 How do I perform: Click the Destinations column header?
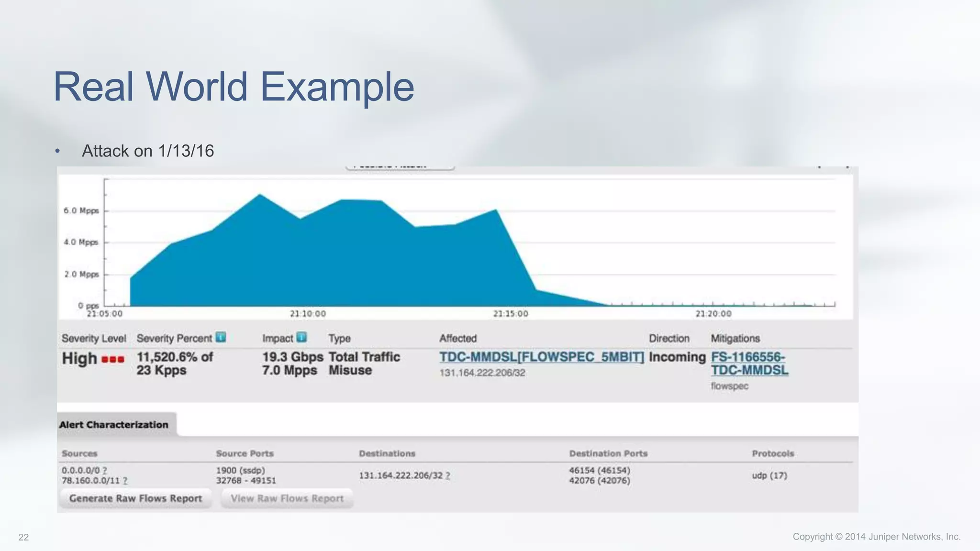(x=387, y=453)
